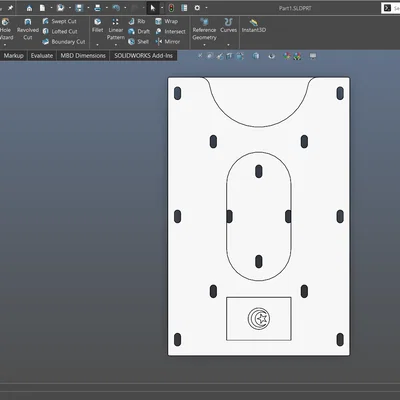Apply the Mirror feature tool
400x400 pixels.
[168, 42]
